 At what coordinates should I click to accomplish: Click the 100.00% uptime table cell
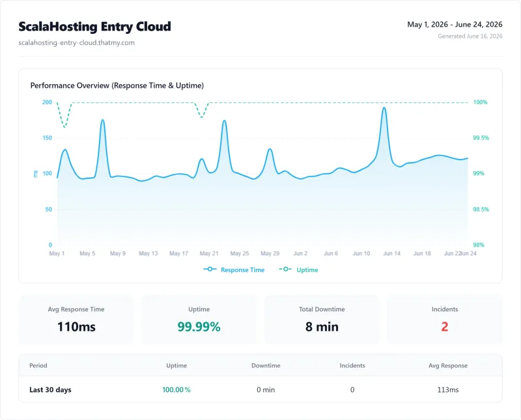coord(176,390)
